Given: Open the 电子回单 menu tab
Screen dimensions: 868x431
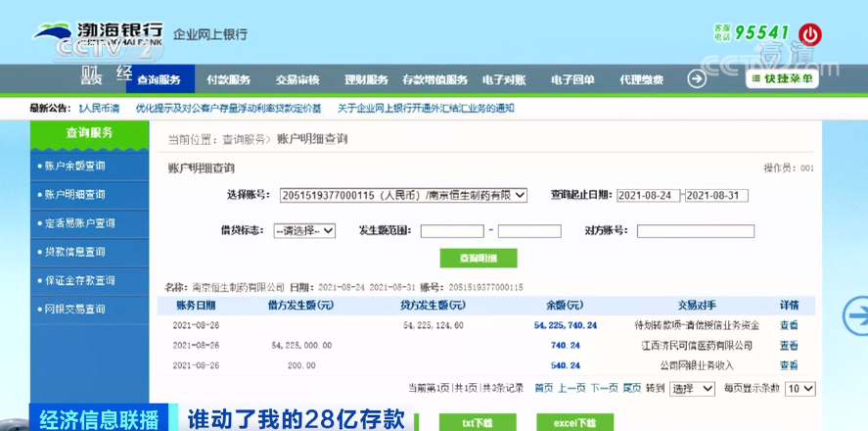Looking at the screenshot, I should (x=572, y=79).
